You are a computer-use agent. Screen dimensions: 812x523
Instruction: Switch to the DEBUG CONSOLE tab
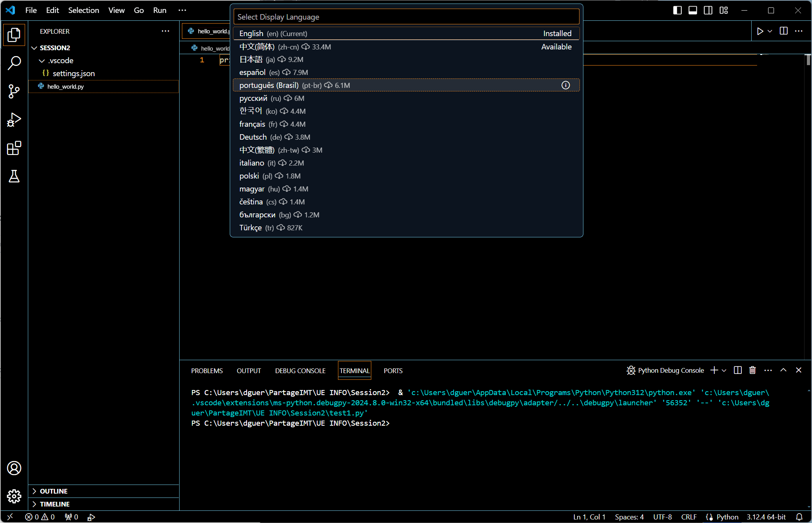point(300,371)
